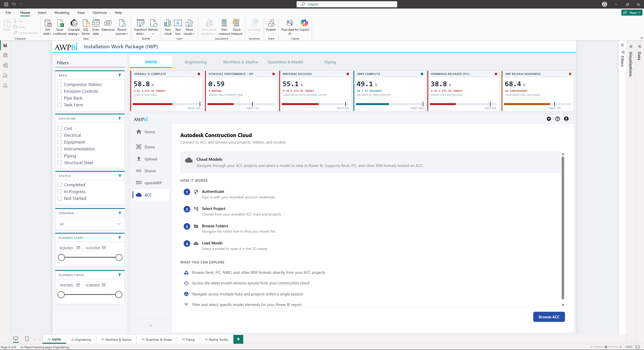This screenshot has height=350, width=644.
Task: Select the Electrical discipline checkbox
Action: [x=60, y=135]
